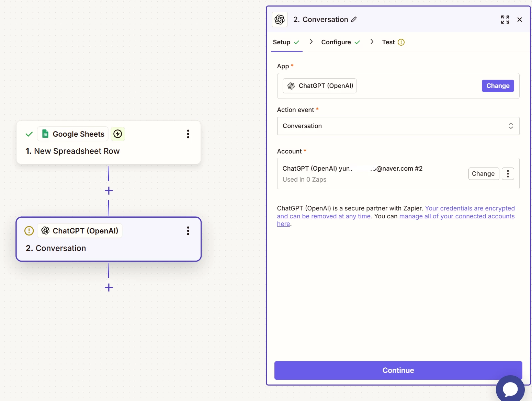Image resolution: width=532 pixels, height=401 pixels.
Task: Rename step via pencil icon beside Conversation
Action: coord(354,20)
